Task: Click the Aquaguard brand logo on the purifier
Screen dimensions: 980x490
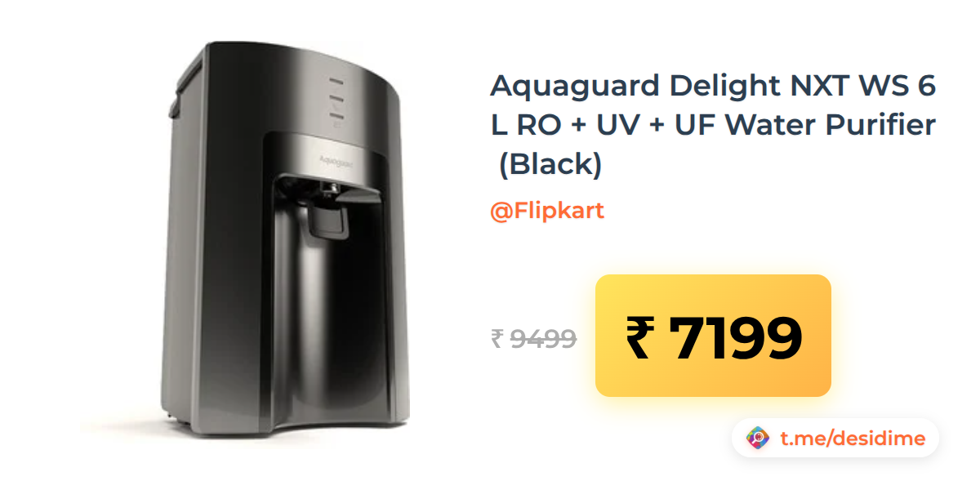Action: [336, 162]
